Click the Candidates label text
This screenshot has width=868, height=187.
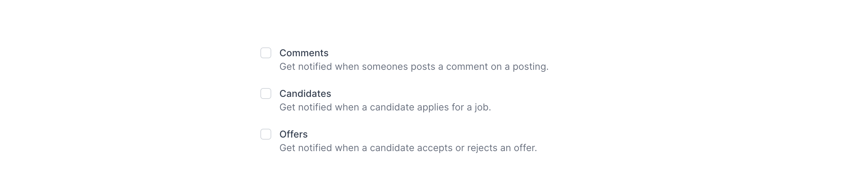tap(305, 93)
